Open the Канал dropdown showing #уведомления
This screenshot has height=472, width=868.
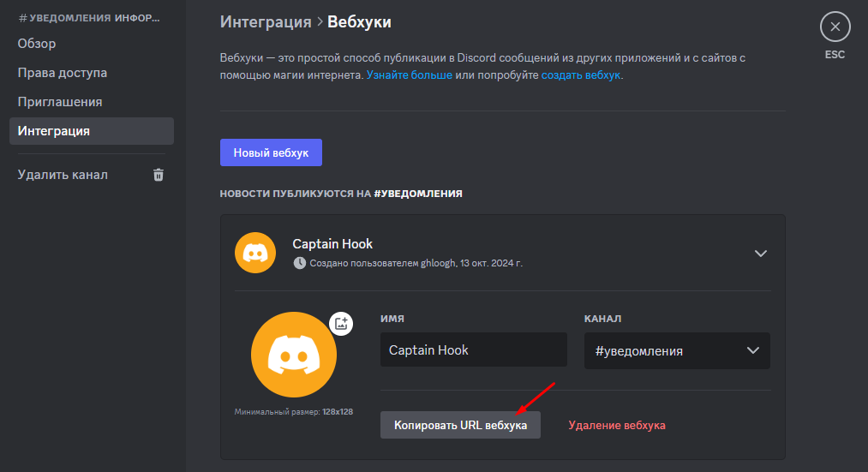point(677,351)
